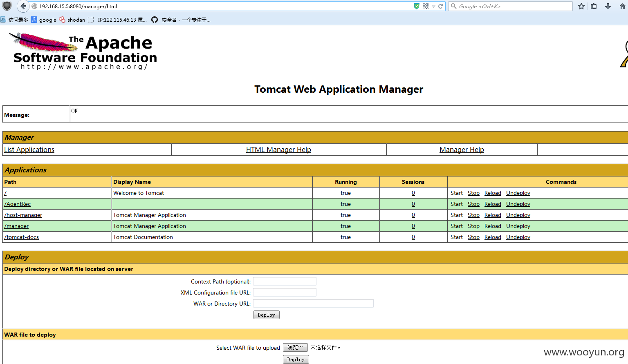Viewport: 628px width, 364px height.
Task: Undeploy the /tomcat-docs application
Action: 518,237
